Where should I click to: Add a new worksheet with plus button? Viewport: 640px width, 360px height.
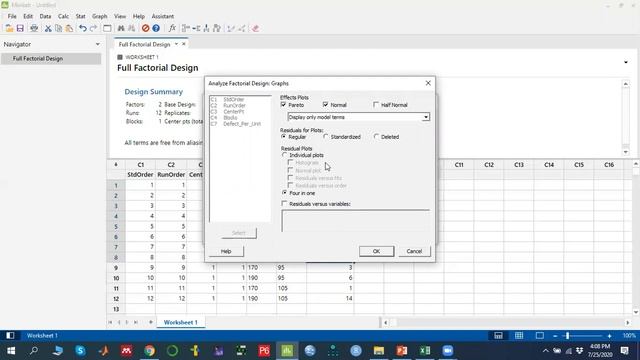[151, 322]
